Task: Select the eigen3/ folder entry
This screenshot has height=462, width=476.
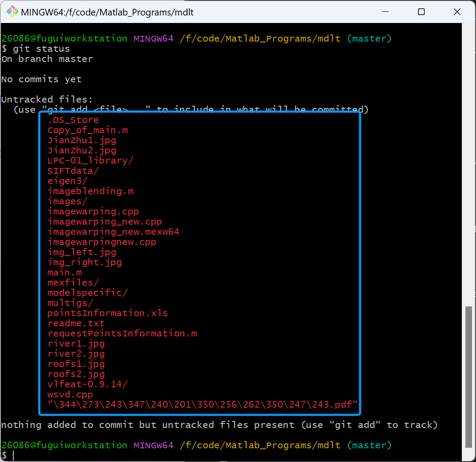Action: tap(67, 181)
